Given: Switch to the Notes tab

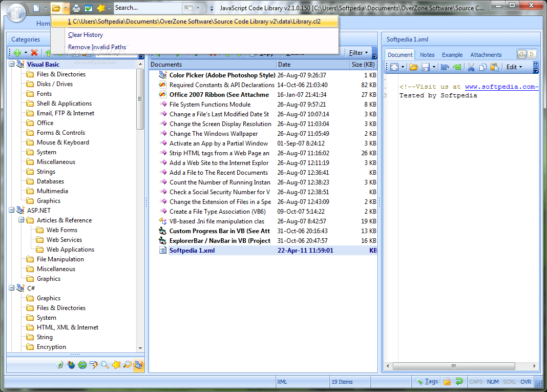Looking at the screenshot, I should click(x=427, y=54).
